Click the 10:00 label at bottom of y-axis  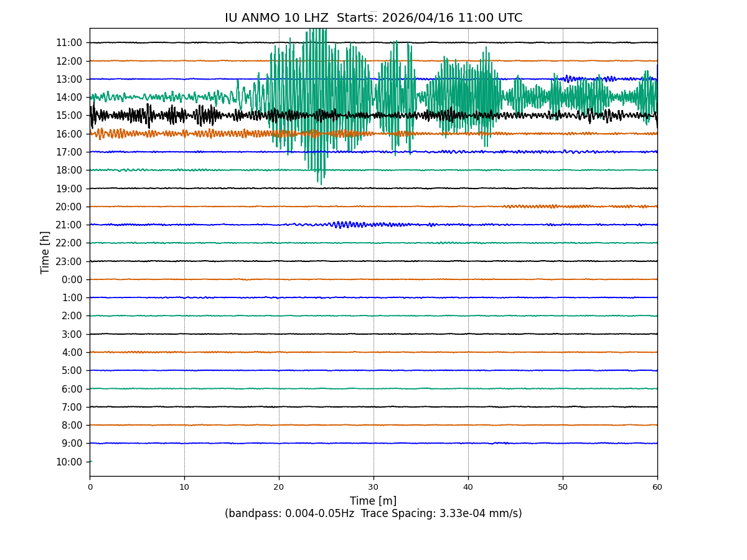pos(68,462)
